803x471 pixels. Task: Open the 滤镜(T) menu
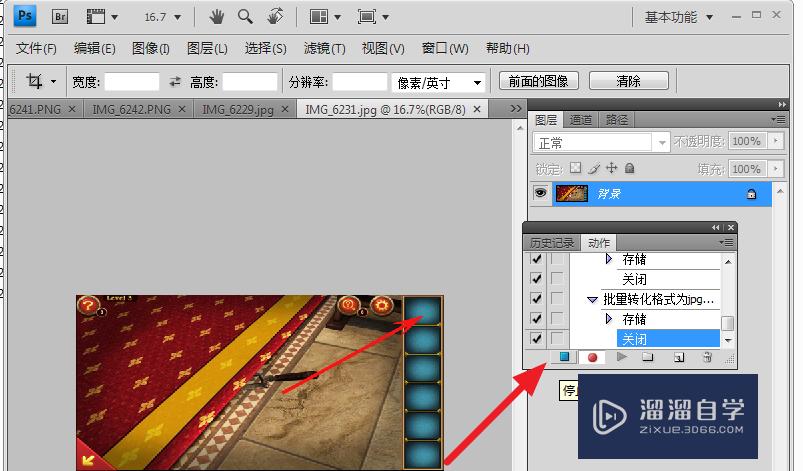tap(325, 49)
